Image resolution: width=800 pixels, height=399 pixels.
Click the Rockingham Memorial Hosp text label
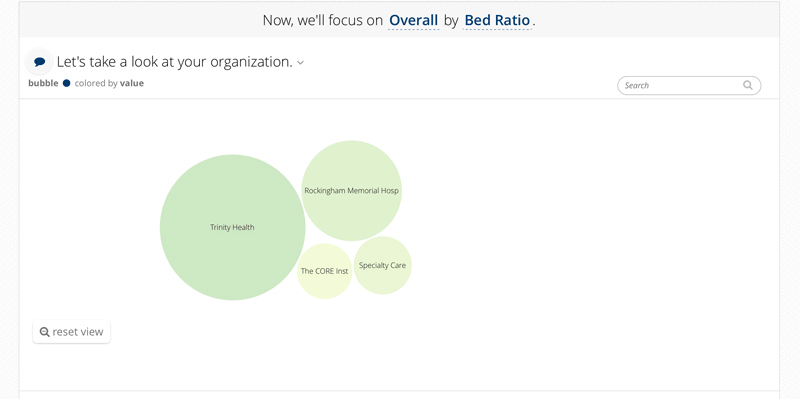coord(352,190)
